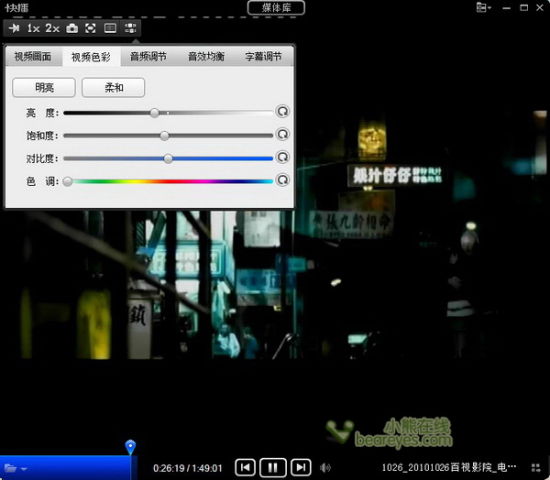This screenshot has height=480, width=550.
Task: Click the fullscreen frame icon
Action: coord(90,28)
